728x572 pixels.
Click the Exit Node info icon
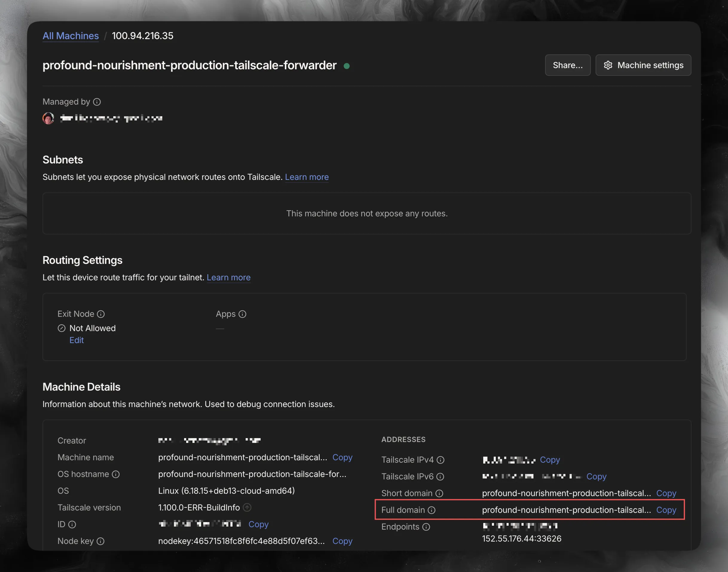101,314
